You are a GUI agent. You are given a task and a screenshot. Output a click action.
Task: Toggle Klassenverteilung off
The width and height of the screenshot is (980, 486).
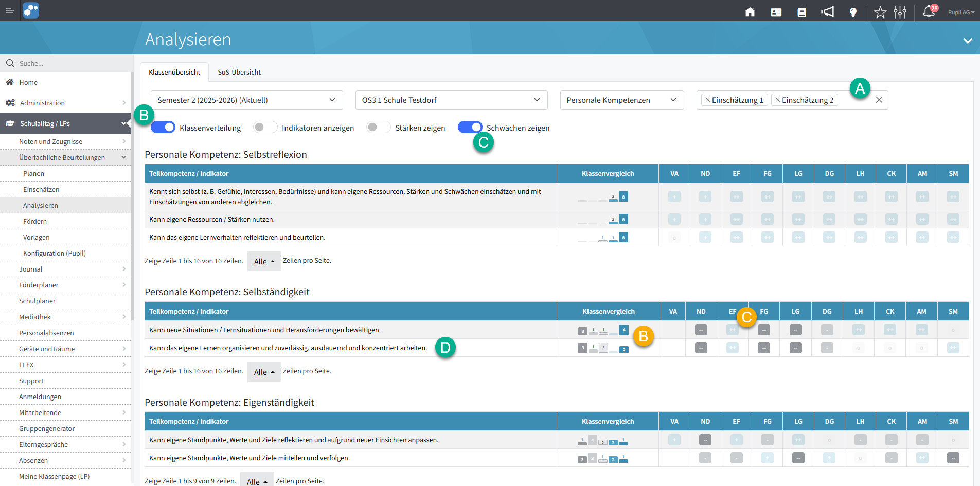163,127
